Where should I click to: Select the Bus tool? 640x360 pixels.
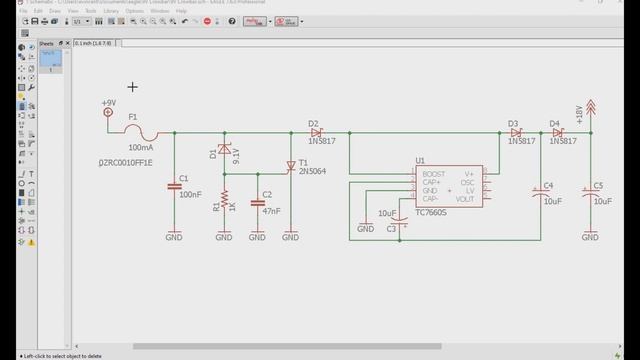[x=22, y=202]
